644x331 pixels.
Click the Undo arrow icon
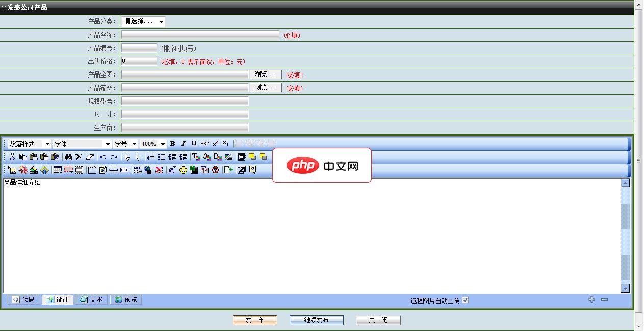pyautogui.click(x=104, y=157)
